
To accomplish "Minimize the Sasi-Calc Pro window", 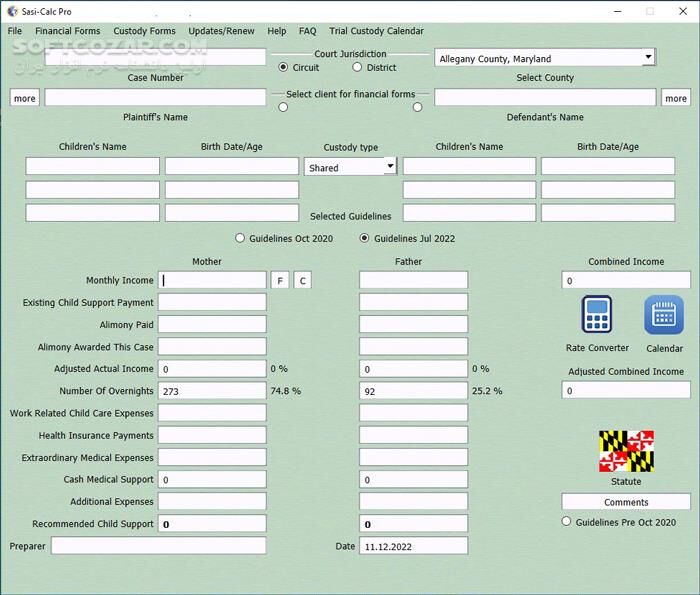I will [618, 11].
